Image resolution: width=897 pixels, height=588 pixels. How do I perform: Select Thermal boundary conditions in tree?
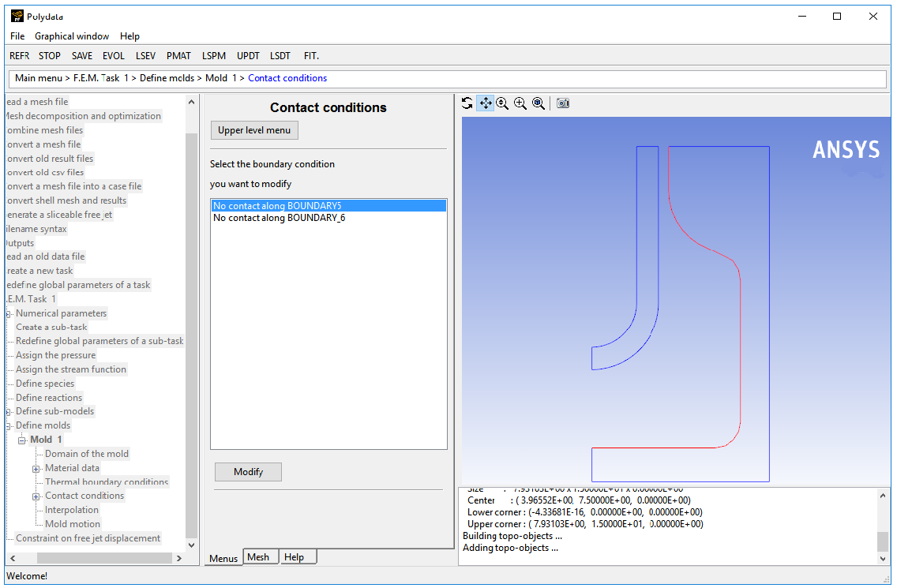(x=107, y=481)
